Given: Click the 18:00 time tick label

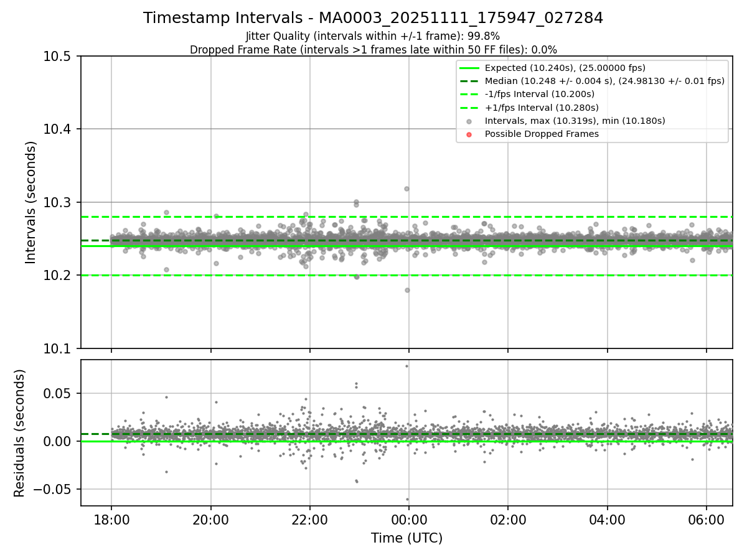Looking at the screenshot, I should [x=111, y=519].
